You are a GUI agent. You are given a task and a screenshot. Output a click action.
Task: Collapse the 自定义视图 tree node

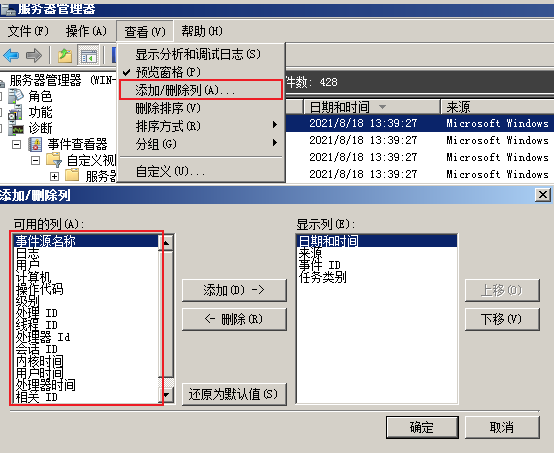[35, 161]
